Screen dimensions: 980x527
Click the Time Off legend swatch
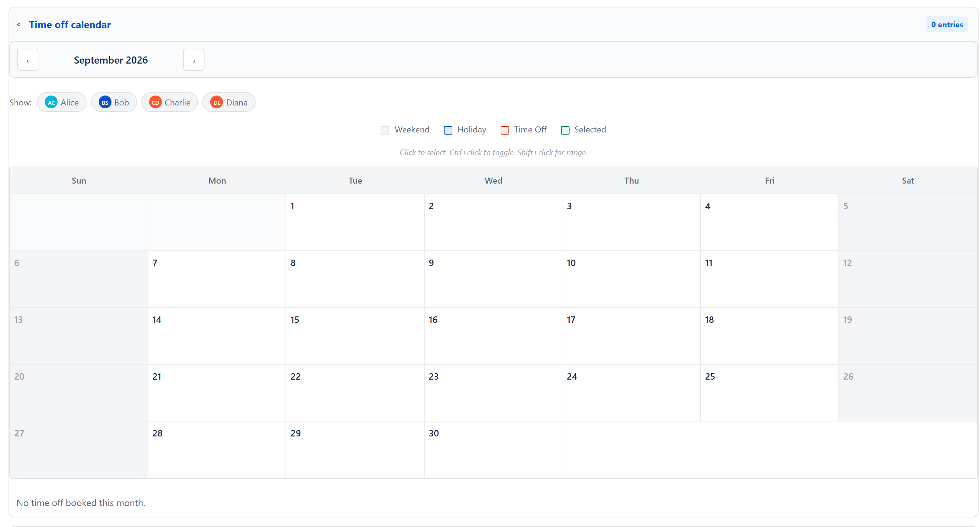(x=505, y=130)
